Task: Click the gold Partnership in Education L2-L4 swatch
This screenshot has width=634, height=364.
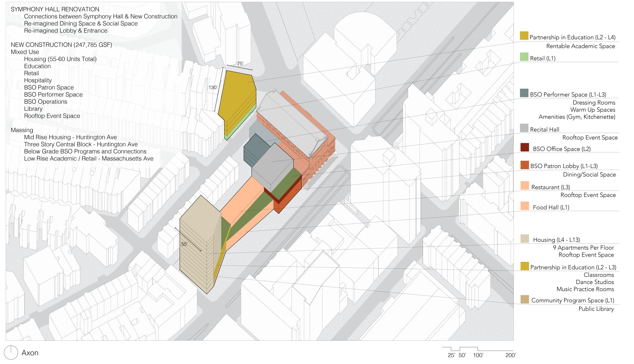Action: (524, 36)
